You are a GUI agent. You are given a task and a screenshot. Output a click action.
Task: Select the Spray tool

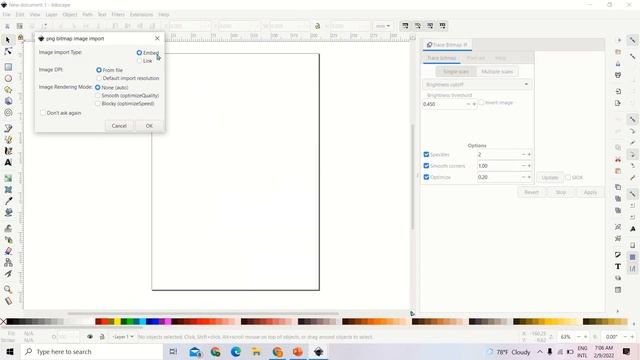[x=8, y=240]
